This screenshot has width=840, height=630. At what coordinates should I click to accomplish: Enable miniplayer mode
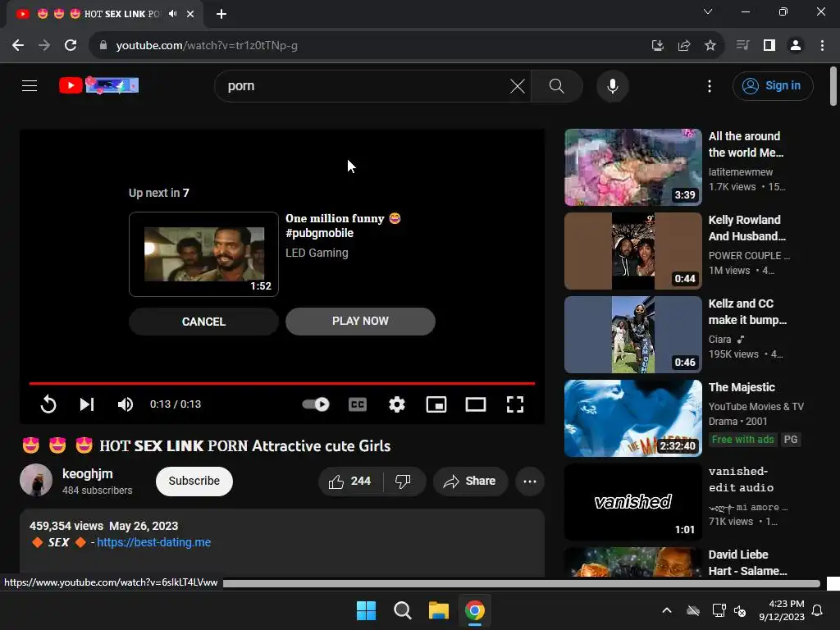tap(436, 404)
